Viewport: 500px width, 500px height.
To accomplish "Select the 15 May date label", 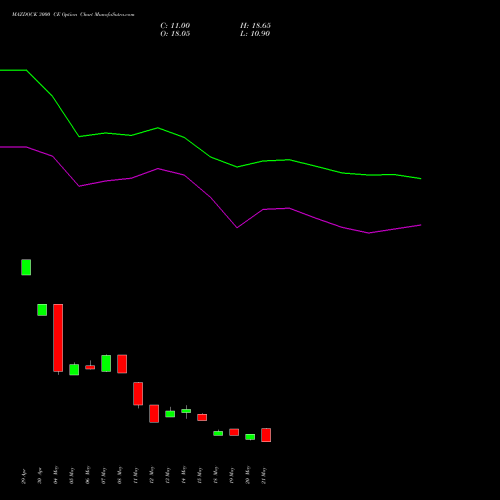I will [200, 475].
